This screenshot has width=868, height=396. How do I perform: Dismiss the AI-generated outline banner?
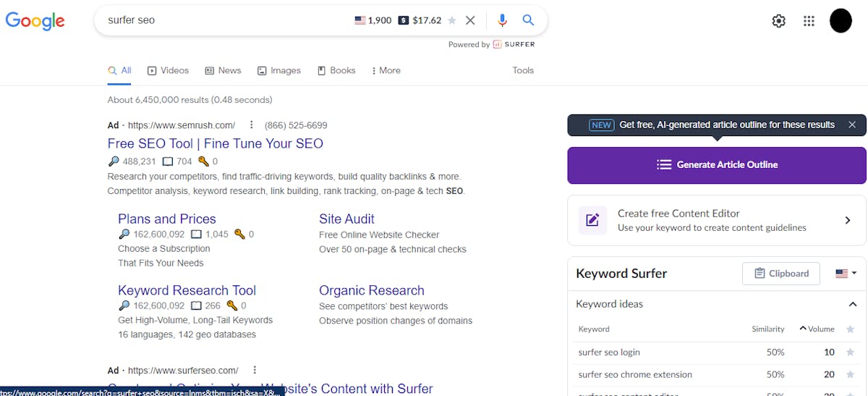pos(852,125)
